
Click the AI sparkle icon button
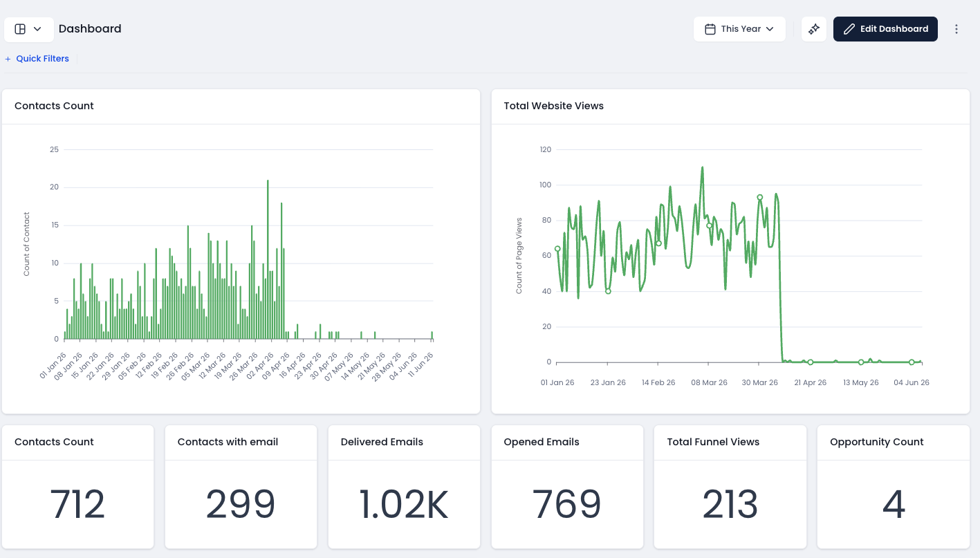[814, 29]
